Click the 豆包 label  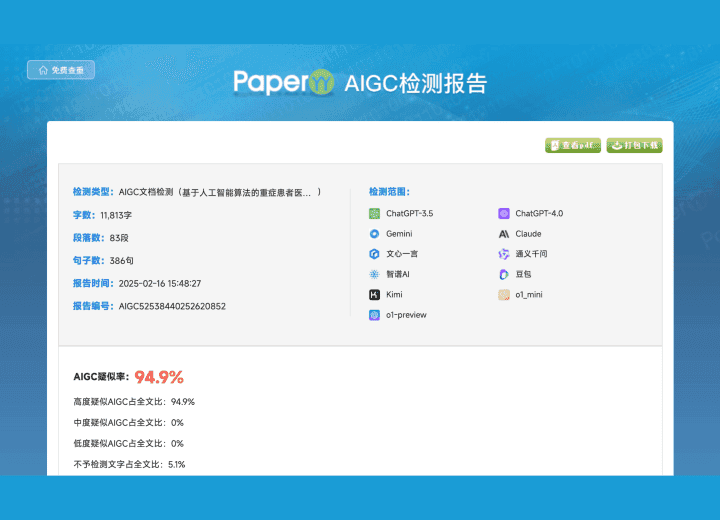point(523,274)
